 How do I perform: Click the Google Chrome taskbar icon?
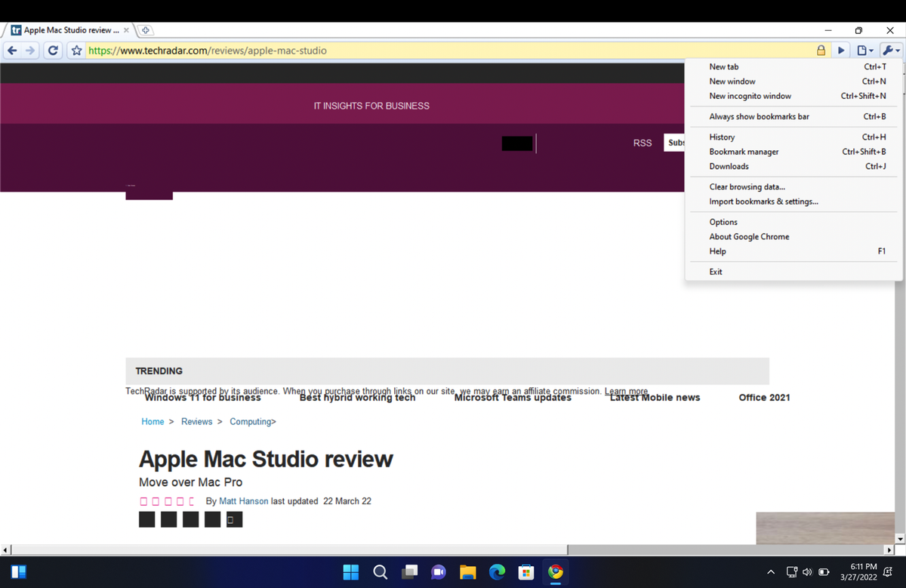[556, 572]
